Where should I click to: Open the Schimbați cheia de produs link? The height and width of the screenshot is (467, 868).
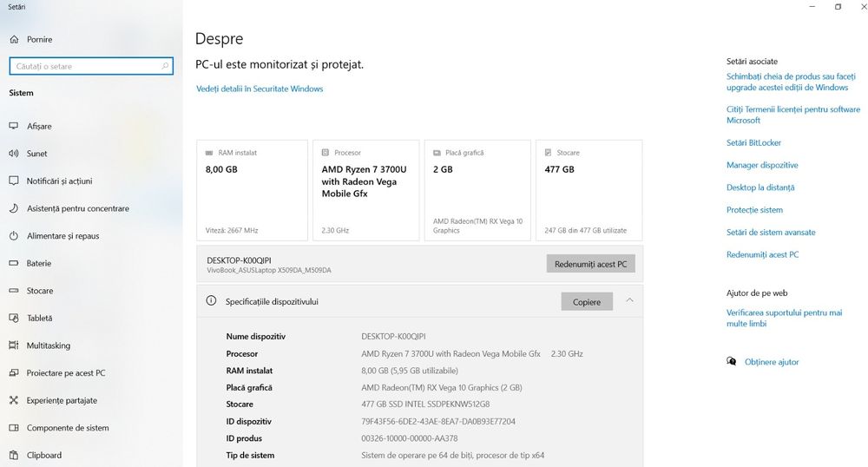pyautogui.click(x=791, y=82)
